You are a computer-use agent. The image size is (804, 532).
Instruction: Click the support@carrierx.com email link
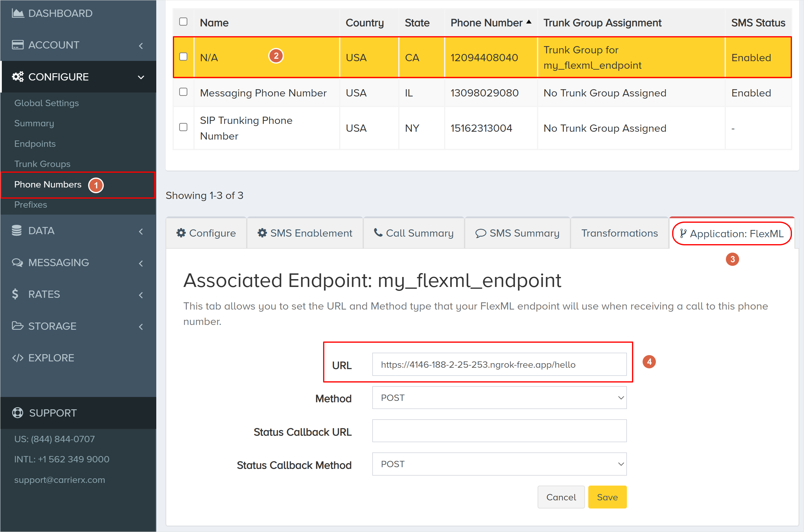click(x=60, y=480)
